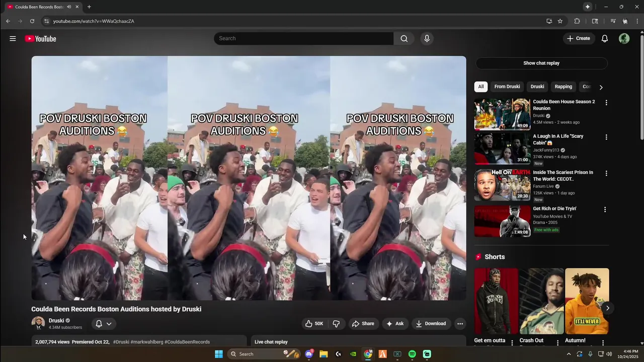Open more actions menu under video
The image size is (644, 362).
[x=460, y=324]
